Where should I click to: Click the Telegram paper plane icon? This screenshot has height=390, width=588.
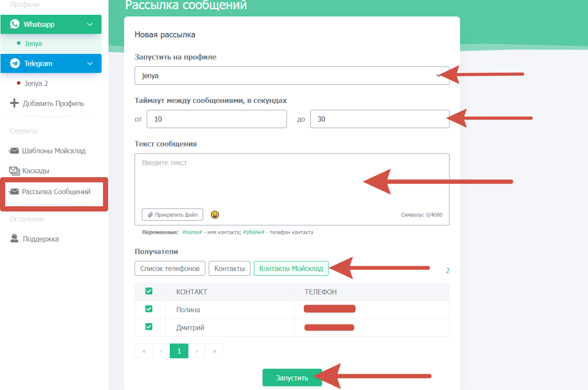(15, 63)
